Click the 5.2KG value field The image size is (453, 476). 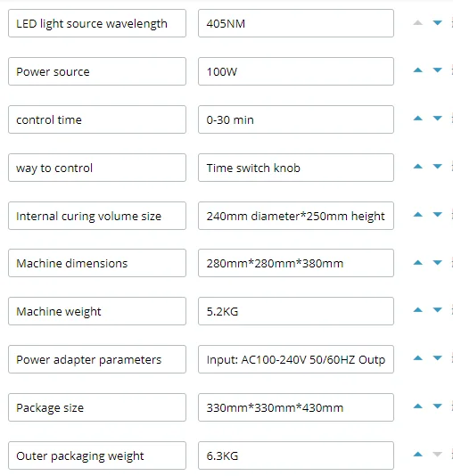pyautogui.click(x=296, y=311)
